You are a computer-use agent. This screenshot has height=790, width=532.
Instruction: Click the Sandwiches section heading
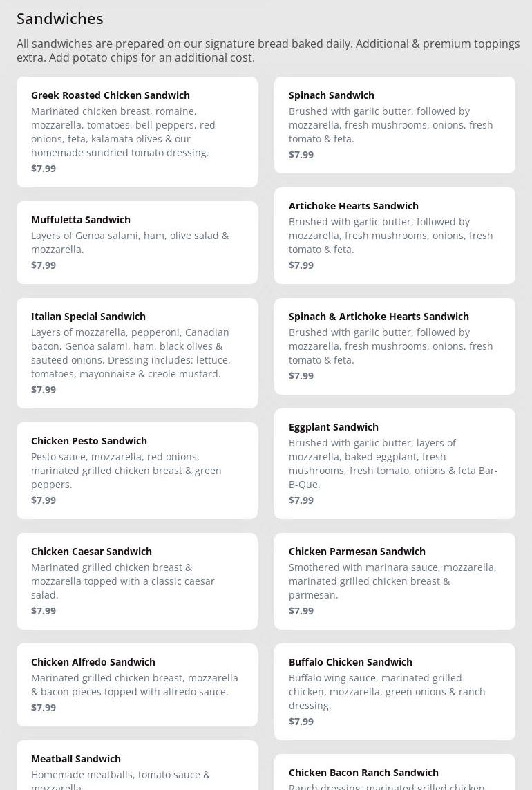tap(60, 19)
